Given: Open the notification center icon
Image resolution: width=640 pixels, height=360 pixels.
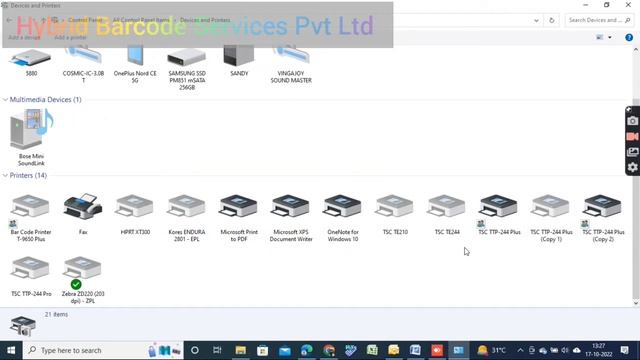Looking at the screenshot, I should pos(624,350).
